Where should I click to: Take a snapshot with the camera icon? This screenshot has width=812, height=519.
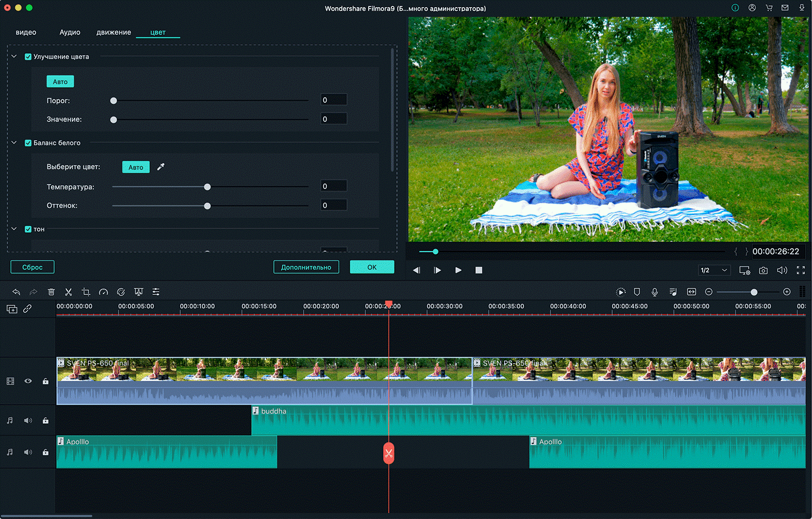coord(763,270)
